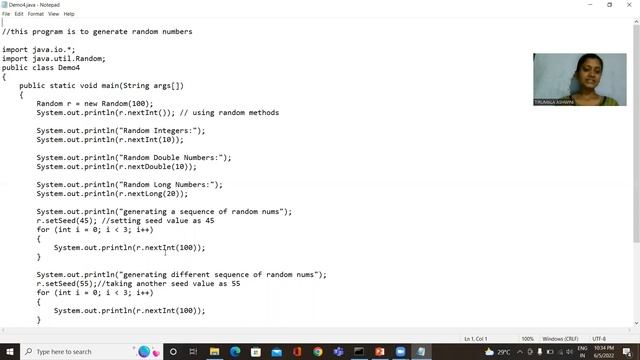
Task: Open Office app from taskbar
Action: point(297,351)
